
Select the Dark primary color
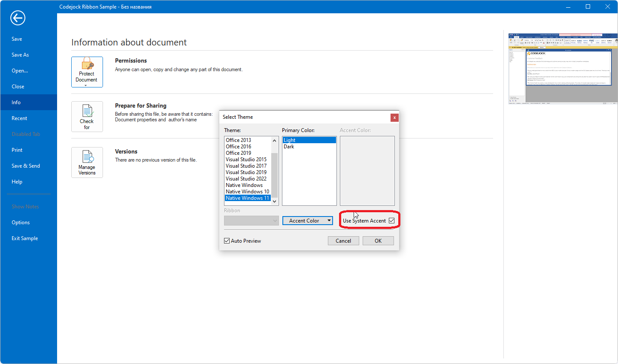click(x=289, y=147)
